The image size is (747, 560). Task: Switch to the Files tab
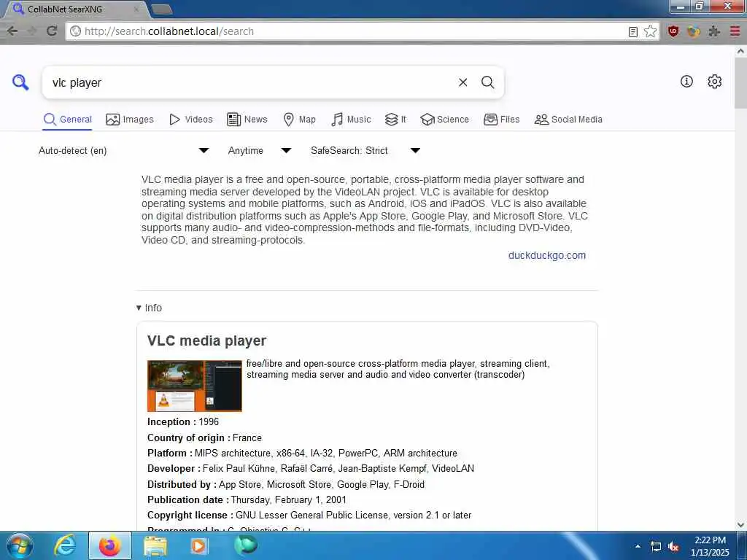(502, 119)
